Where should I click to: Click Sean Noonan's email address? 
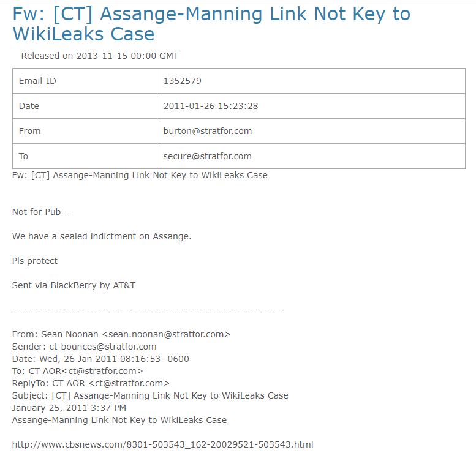(166, 334)
